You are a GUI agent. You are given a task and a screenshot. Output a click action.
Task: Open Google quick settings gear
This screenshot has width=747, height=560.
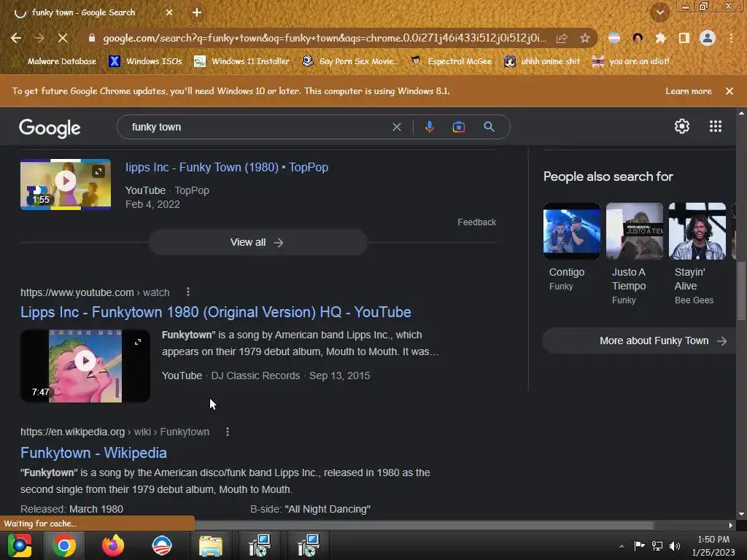[682, 126]
